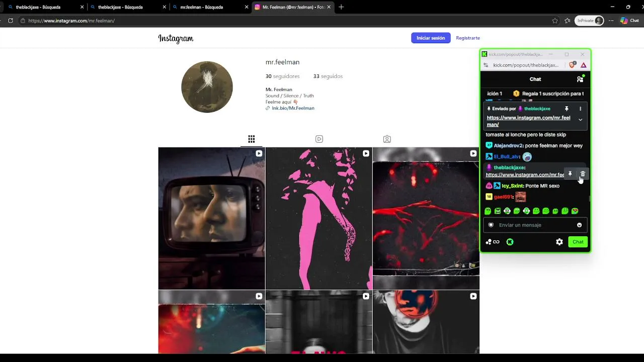Open the favorites list icon
Screen dimensions: 644x362
(x=568, y=21)
